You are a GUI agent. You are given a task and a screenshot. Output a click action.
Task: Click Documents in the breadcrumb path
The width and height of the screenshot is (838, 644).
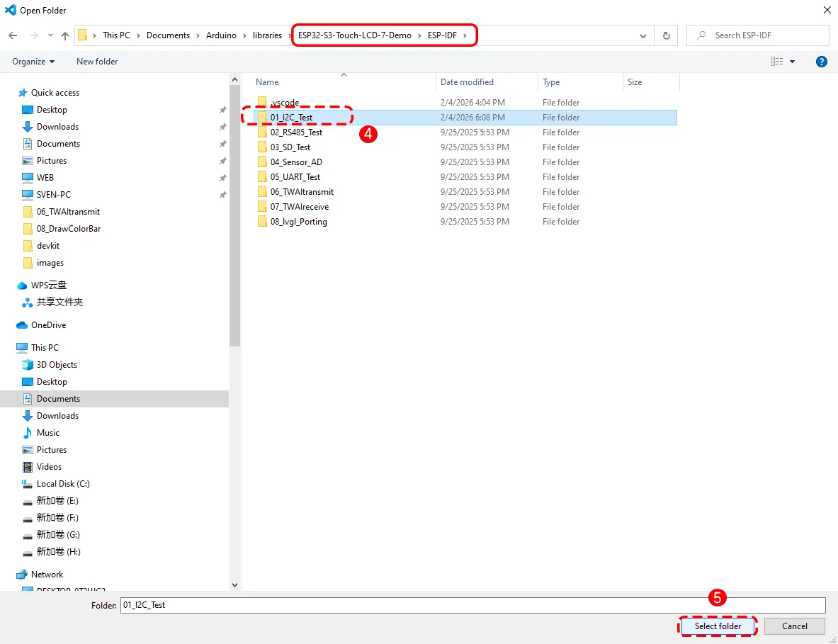(x=169, y=35)
